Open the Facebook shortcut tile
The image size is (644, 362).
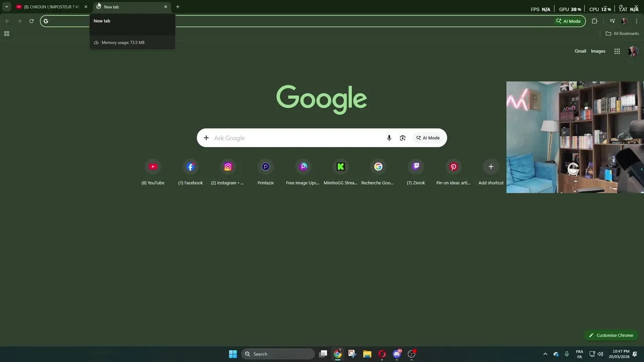(190, 172)
